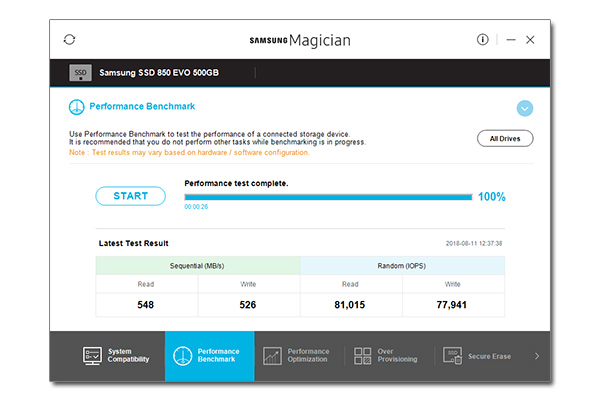This screenshot has width=600, height=400.
Task: Click the Performance Optimization chart icon
Action: click(272, 356)
